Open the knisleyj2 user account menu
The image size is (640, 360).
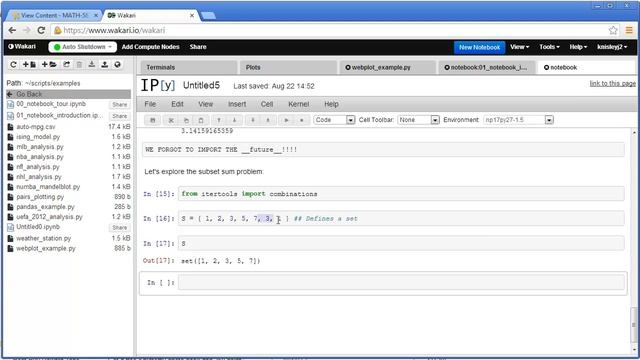coord(612,47)
